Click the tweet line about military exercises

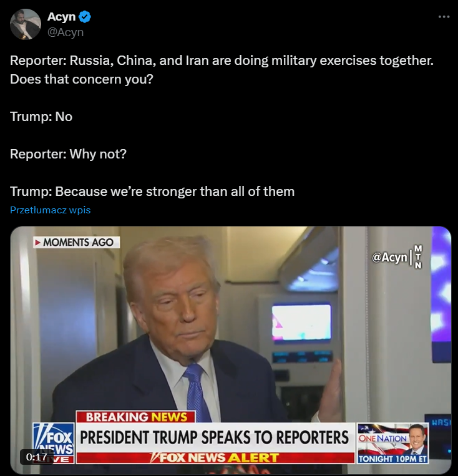pos(222,69)
